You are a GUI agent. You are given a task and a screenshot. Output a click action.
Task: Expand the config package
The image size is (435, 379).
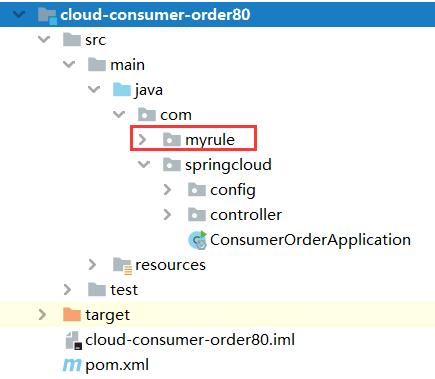point(167,190)
